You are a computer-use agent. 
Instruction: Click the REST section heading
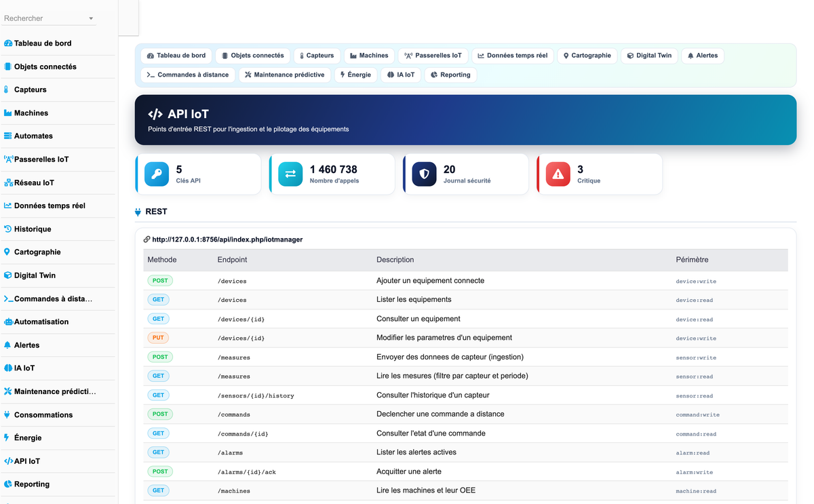tap(156, 212)
